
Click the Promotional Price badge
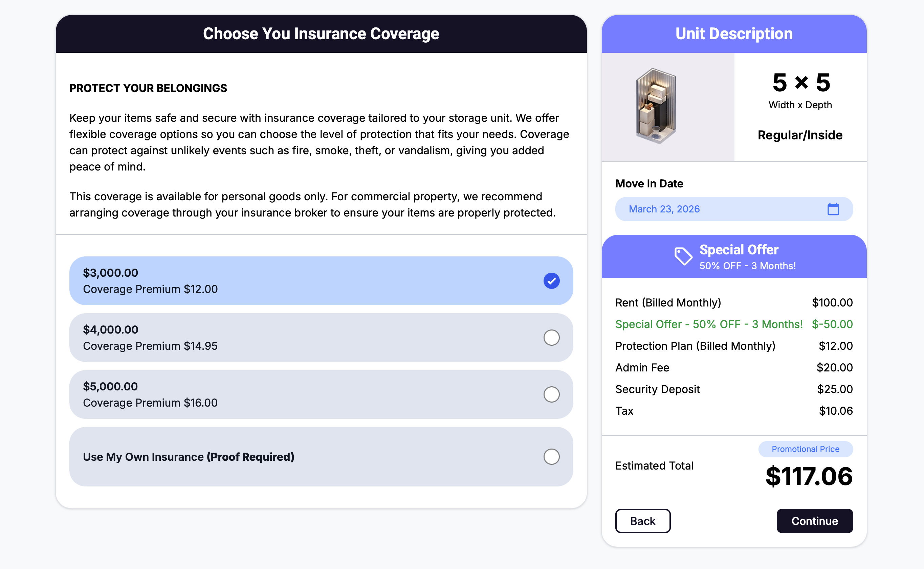(806, 449)
